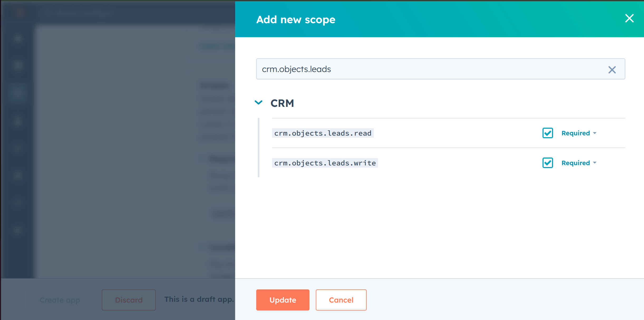Uncheck the crm.objects.leads.read scope checkbox
Screen dimensions: 644x320
pos(548,133)
